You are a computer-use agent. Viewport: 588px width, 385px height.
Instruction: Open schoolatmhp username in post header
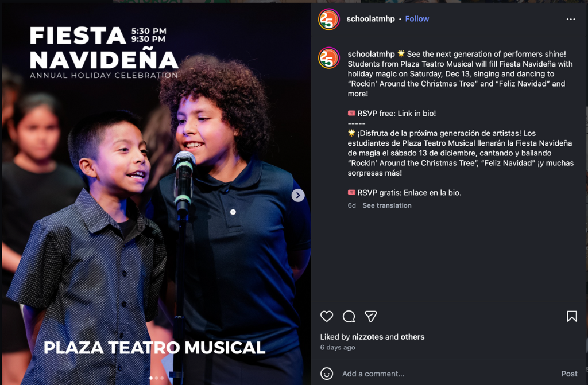[x=370, y=19]
